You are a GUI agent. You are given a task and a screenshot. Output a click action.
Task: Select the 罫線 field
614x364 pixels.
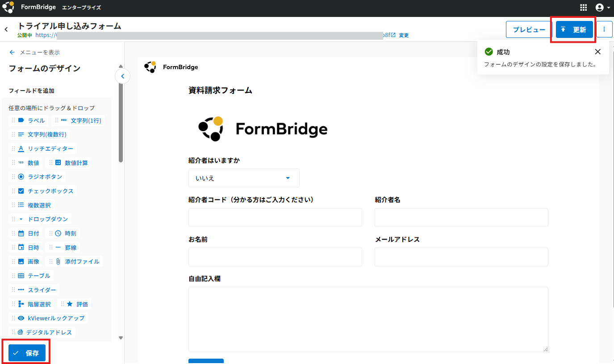click(63, 248)
